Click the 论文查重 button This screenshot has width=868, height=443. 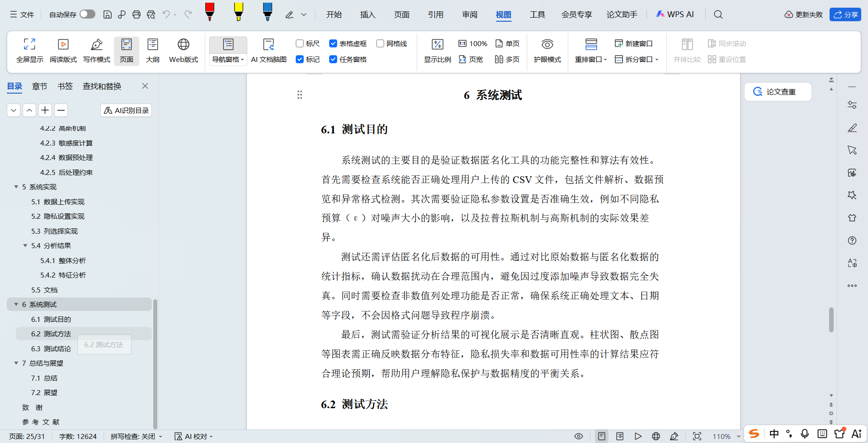(778, 92)
